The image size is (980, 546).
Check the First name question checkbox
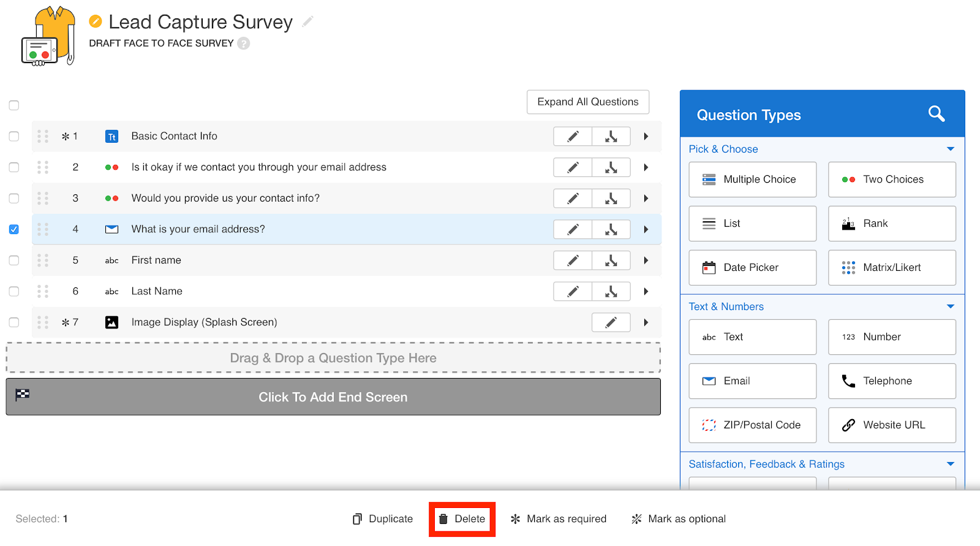tap(14, 260)
